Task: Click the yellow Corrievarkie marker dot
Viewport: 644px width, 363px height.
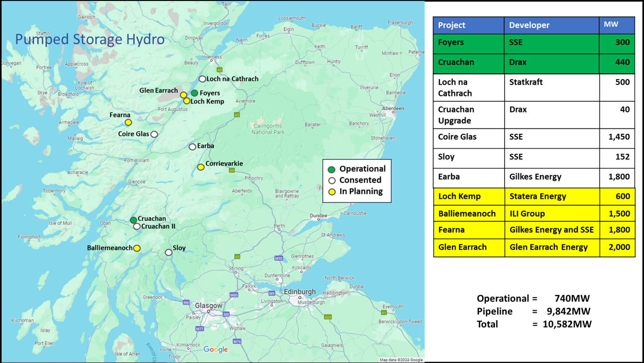Action: (x=201, y=167)
